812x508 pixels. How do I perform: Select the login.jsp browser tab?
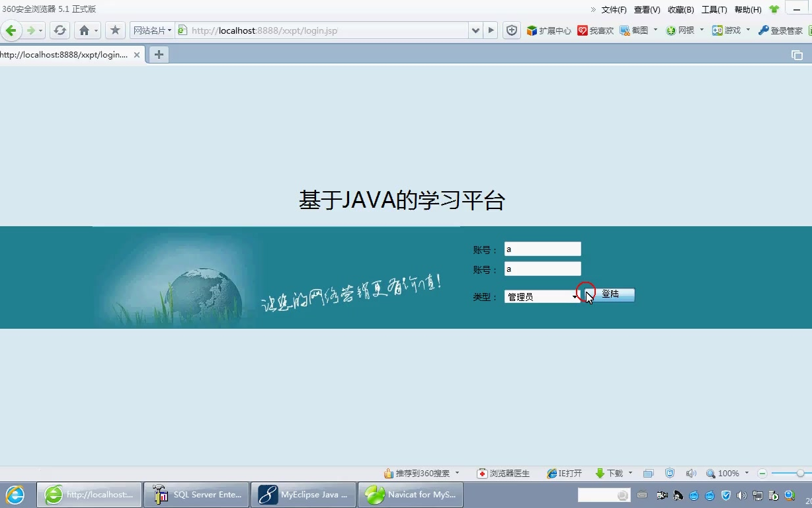click(x=66, y=55)
